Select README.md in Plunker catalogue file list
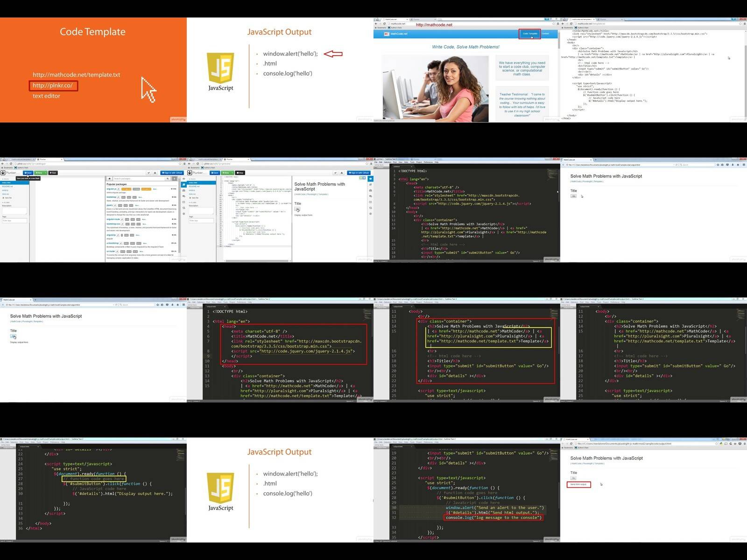747x560 pixels. coord(7,186)
